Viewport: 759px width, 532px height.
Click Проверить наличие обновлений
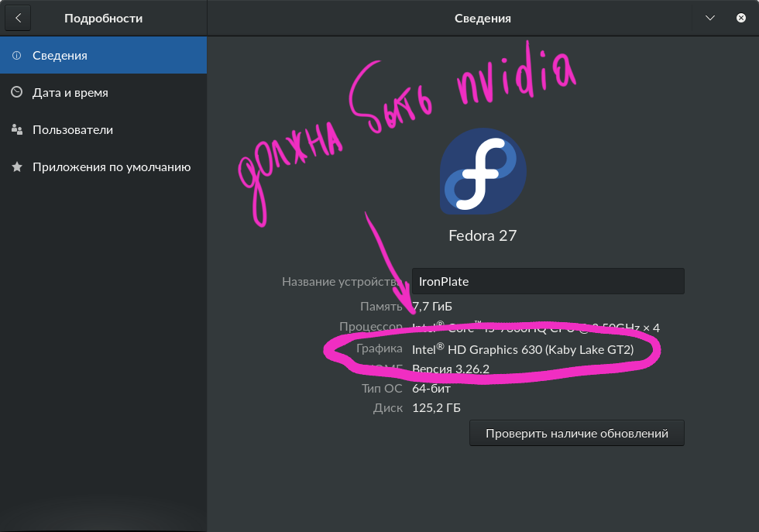tap(576, 433)
